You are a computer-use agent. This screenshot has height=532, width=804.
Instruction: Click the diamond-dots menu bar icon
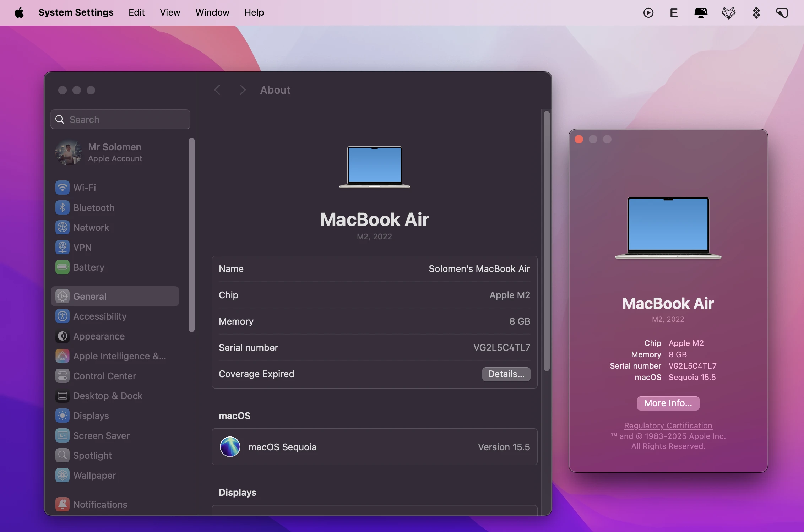(x=756, y=13)
